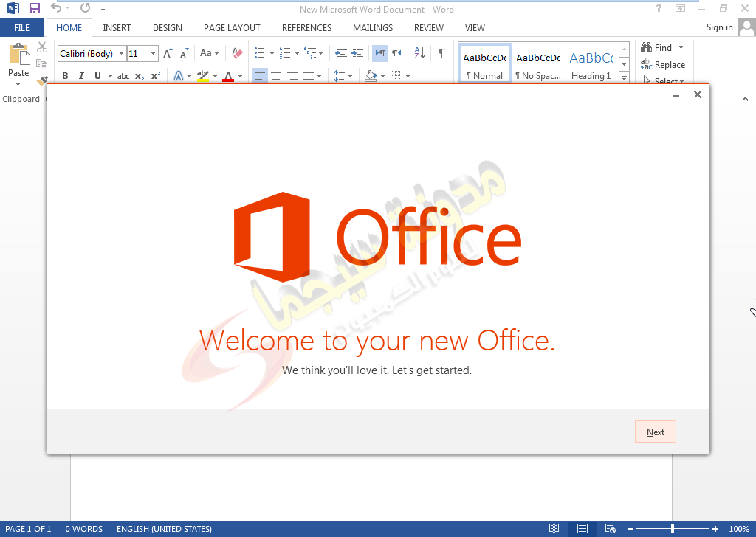Click Right-to-Left text direction icon

pyautogui.click(x=396, y=53)
